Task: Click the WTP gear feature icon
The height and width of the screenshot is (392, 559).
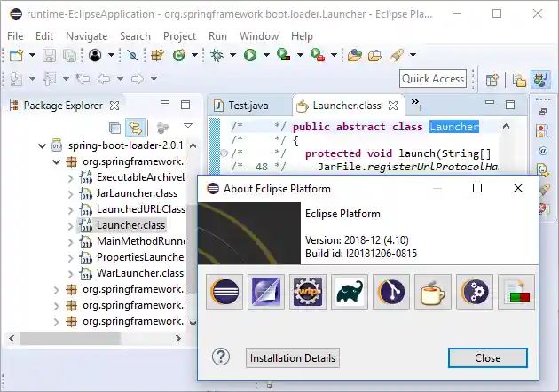Action: point(308,293)
